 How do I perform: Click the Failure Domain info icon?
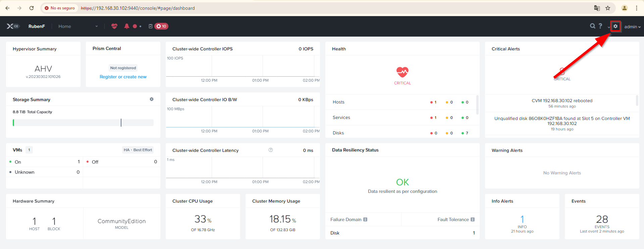365,219
